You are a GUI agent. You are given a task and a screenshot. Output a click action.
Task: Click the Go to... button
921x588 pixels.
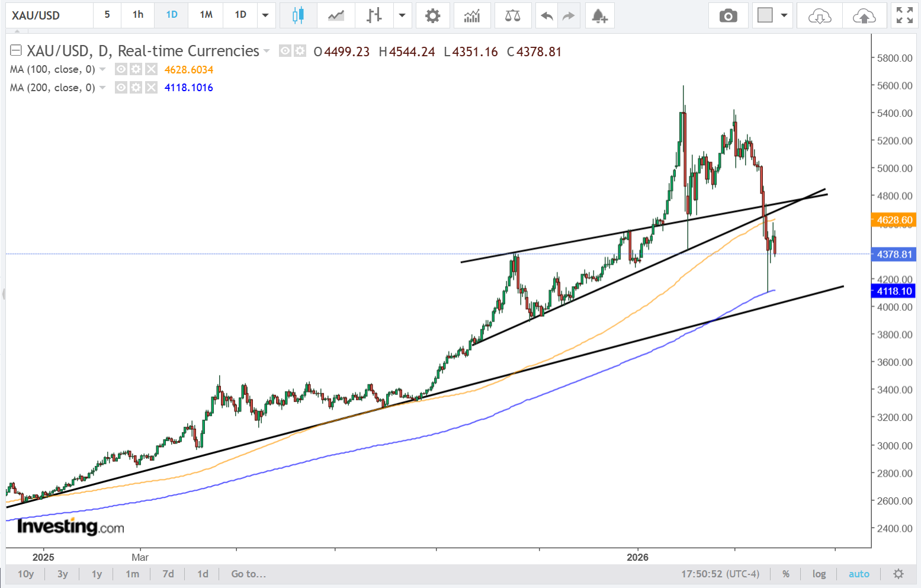tap(248, 574)
